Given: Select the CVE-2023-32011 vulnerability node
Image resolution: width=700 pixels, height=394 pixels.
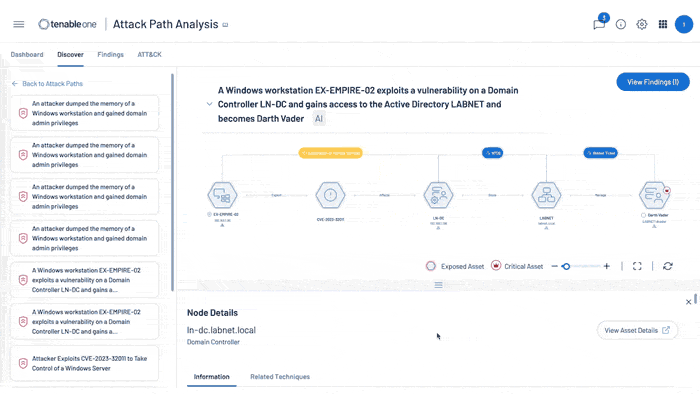Looking at the screenshot, I should tap(330, 195).
